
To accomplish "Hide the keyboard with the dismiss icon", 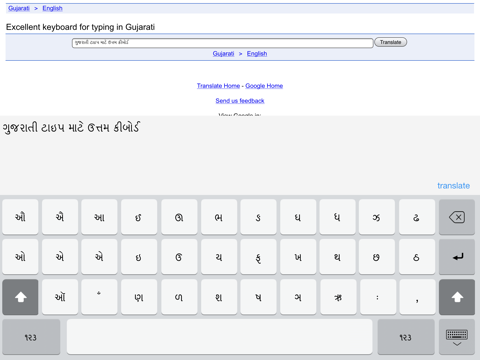I will click(x=457, y=337).
